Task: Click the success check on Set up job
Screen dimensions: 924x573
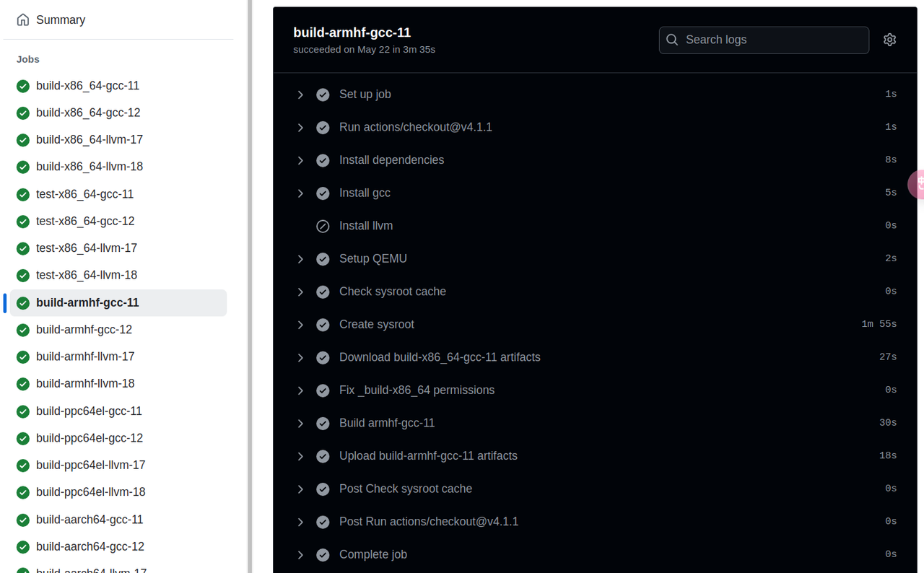Action: pyautogui.click(x=323, y=94)
